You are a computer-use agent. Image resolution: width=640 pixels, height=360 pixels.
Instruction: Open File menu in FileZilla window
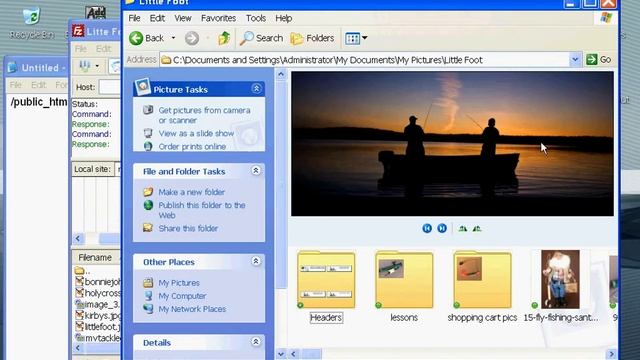pos(80,49)
